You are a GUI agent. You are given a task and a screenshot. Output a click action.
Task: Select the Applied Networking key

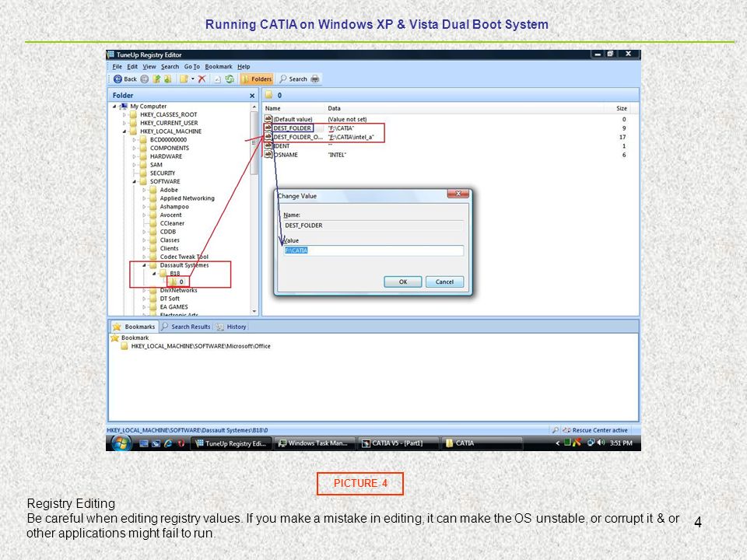tap(187, 198)
